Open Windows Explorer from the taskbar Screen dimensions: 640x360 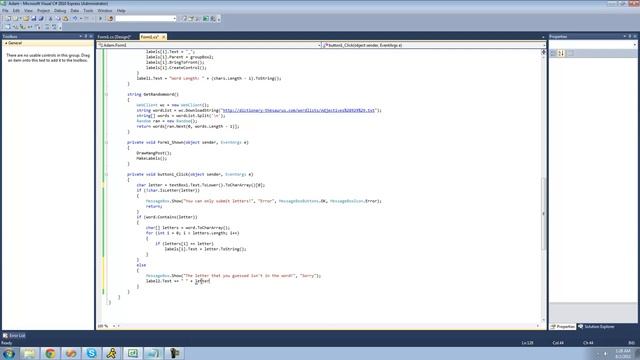[29, 353]
